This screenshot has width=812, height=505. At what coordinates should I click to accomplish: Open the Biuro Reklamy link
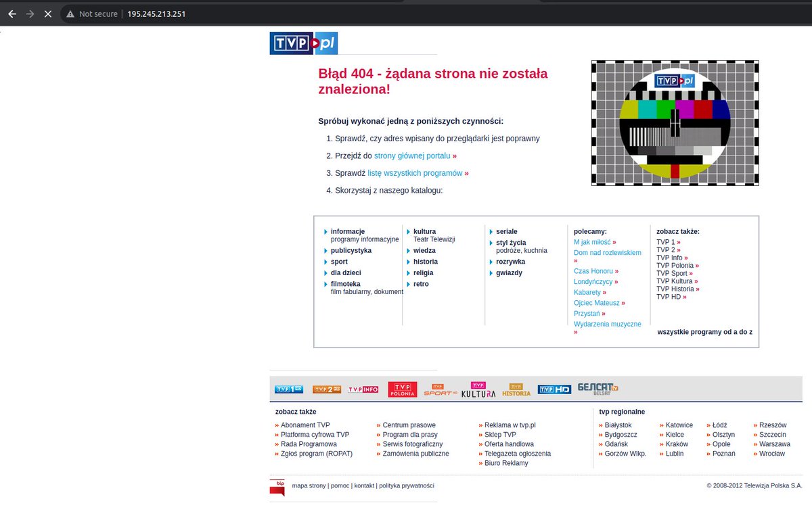click(x=506, y=463)
